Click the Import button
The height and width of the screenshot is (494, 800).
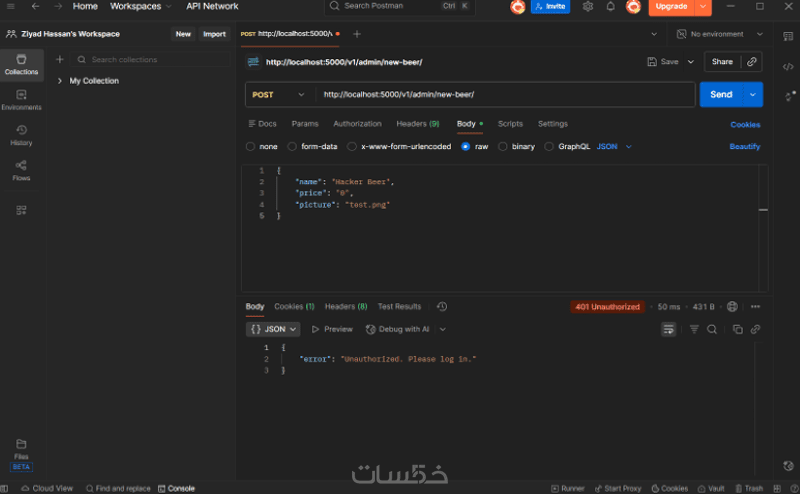[x=214, y=34]
